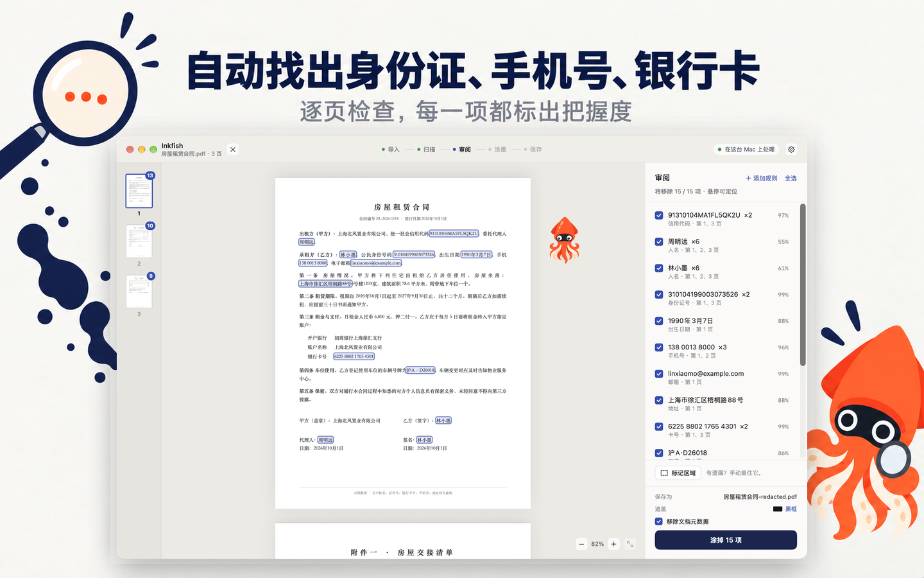Select page 2 thumbnail with badge 10
924x578 pixels.
pos(139,241)
